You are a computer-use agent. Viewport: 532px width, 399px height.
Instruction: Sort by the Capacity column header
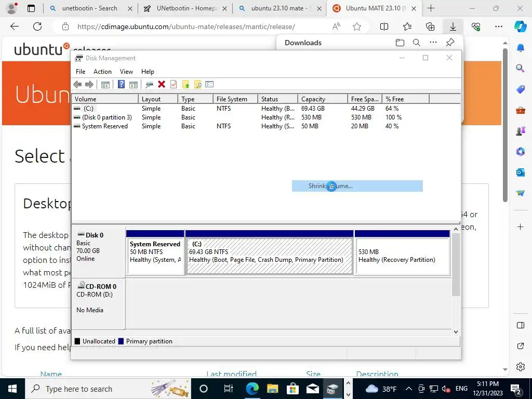[x=322, y=99]
